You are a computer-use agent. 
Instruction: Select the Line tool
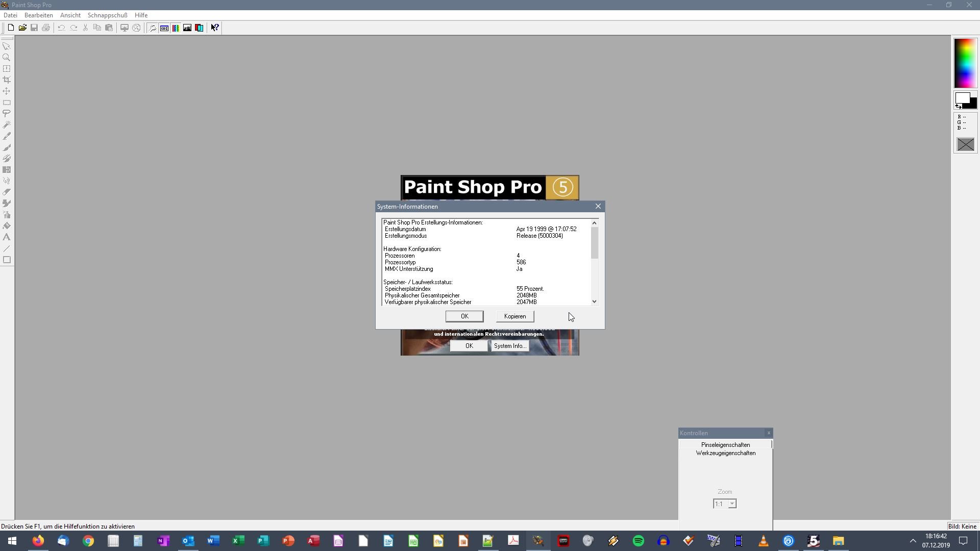[7, 248]
